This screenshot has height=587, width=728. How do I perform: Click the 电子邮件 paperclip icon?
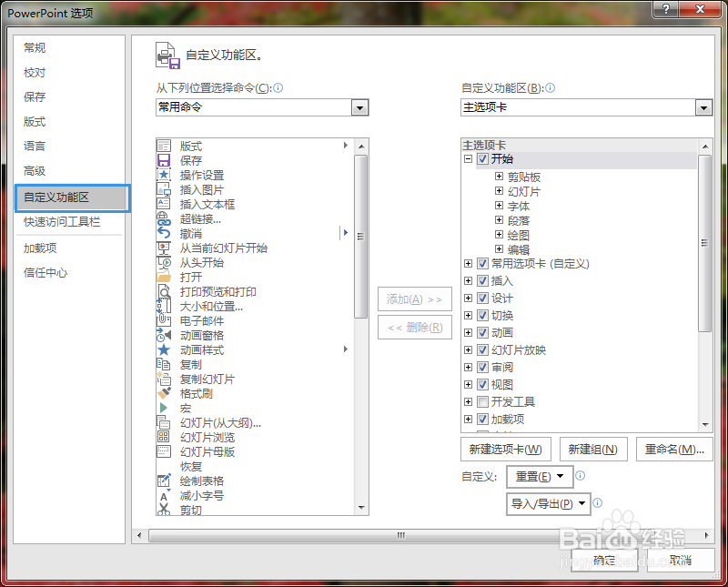(164, 320)
